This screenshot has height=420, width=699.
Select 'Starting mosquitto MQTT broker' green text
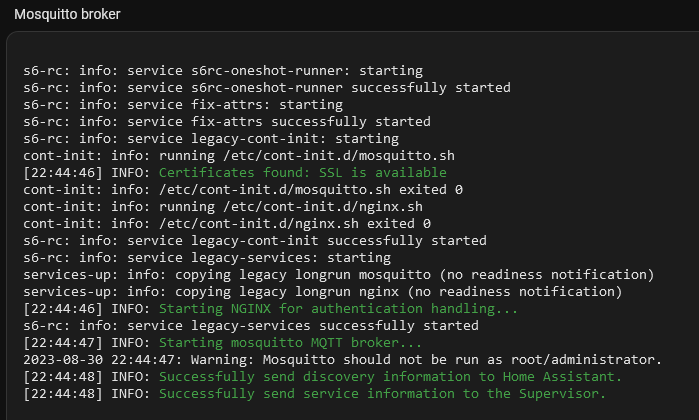291,342
